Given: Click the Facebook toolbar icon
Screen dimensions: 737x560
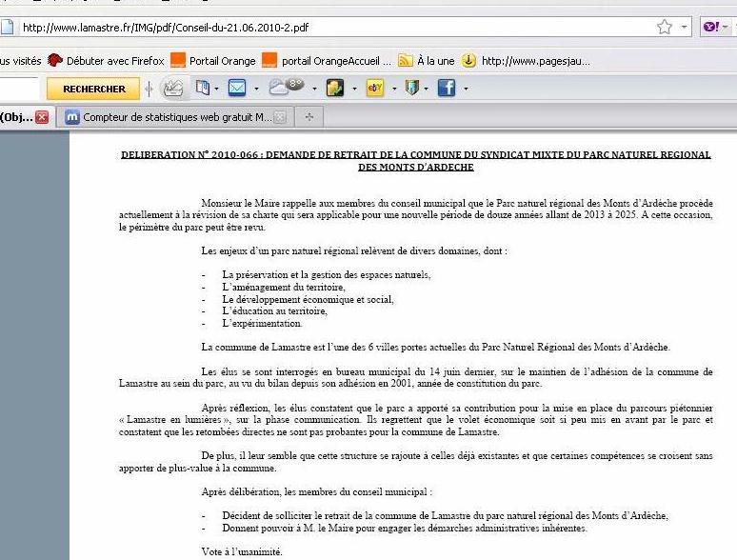Looking at the screenshot, I should click(446, 89).
